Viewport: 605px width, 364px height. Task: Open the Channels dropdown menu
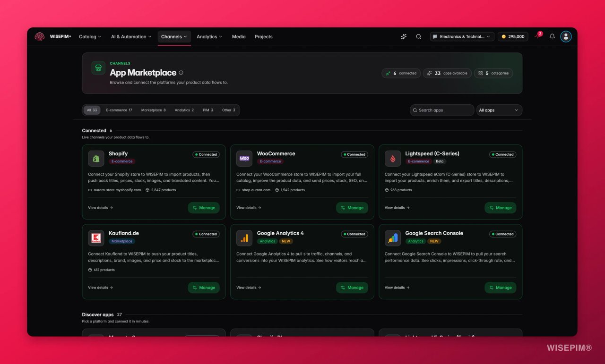[174, 36]
